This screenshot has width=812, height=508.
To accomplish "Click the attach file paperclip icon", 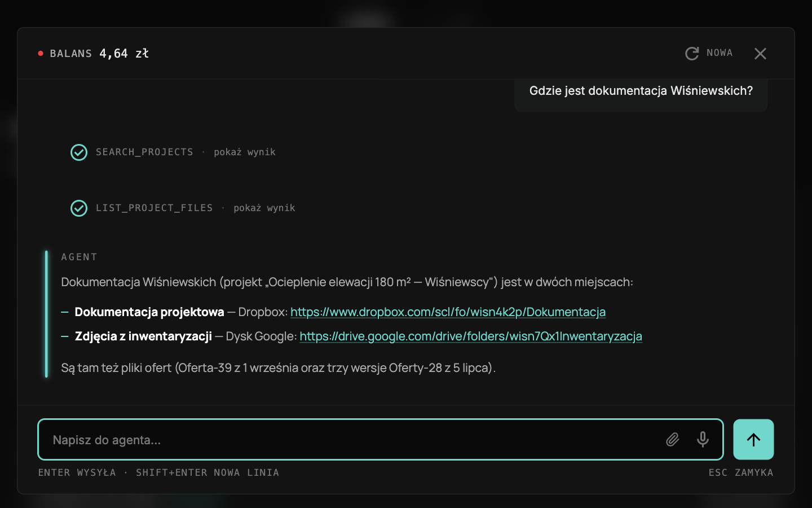I will click(x=672, y=440).
